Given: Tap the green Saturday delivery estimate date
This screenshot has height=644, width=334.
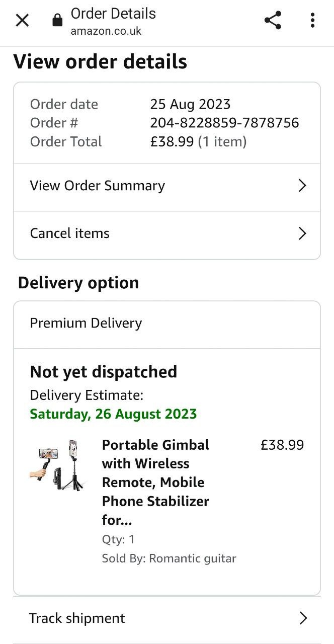Looking at the screenshot, I should click(x=113, y=414).
